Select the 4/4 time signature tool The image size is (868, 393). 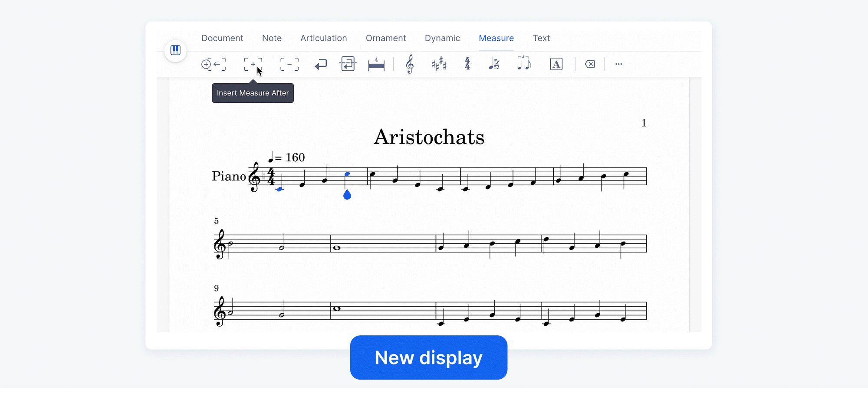coord(467,64)
